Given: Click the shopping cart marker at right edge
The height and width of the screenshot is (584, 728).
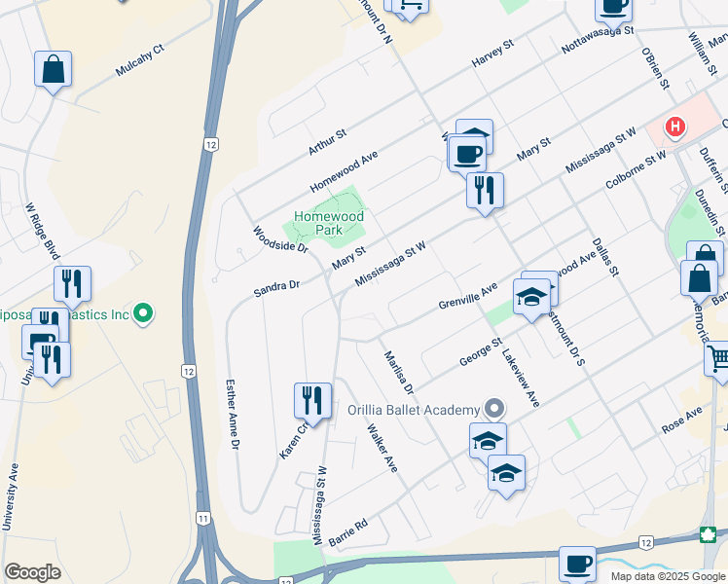Looking at the screenshot, I should (x=718, y=361).
